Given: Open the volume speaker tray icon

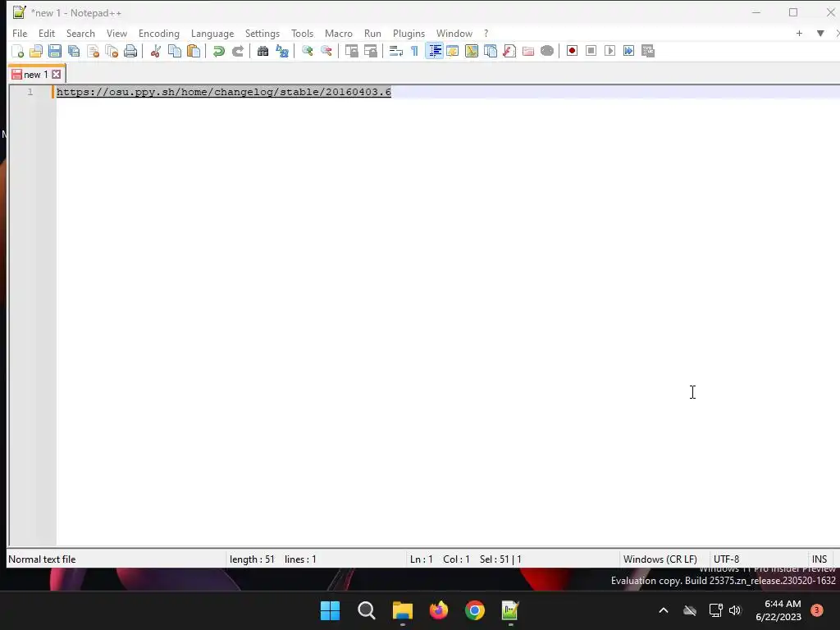Looking at the screenshot, I should point(735,610).
